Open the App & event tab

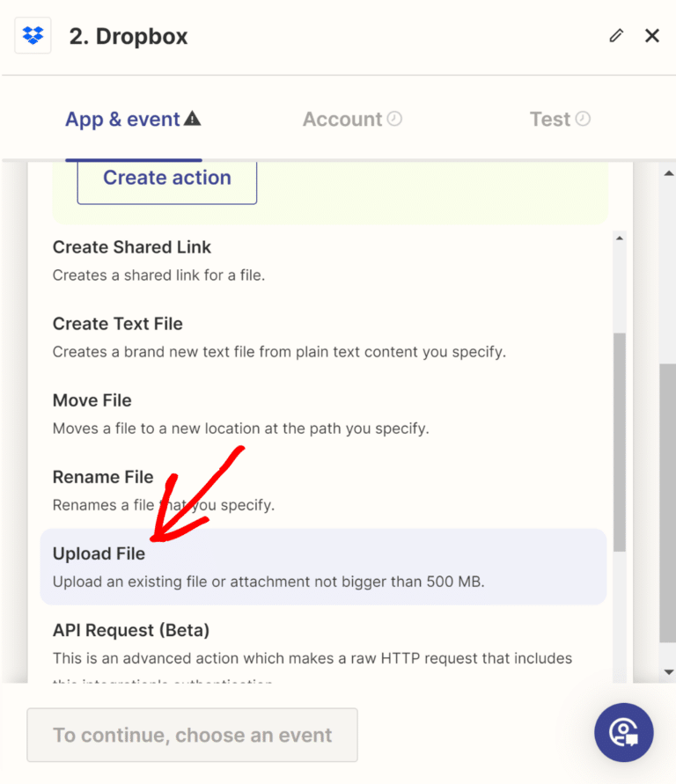(x=123, y=119)
